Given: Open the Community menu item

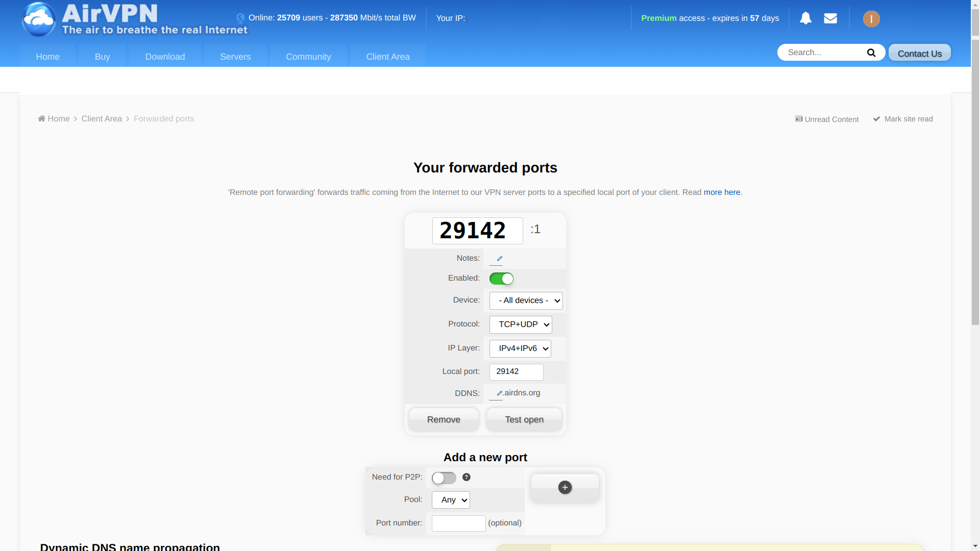Looking at the screenshot, I should [308, 57].
